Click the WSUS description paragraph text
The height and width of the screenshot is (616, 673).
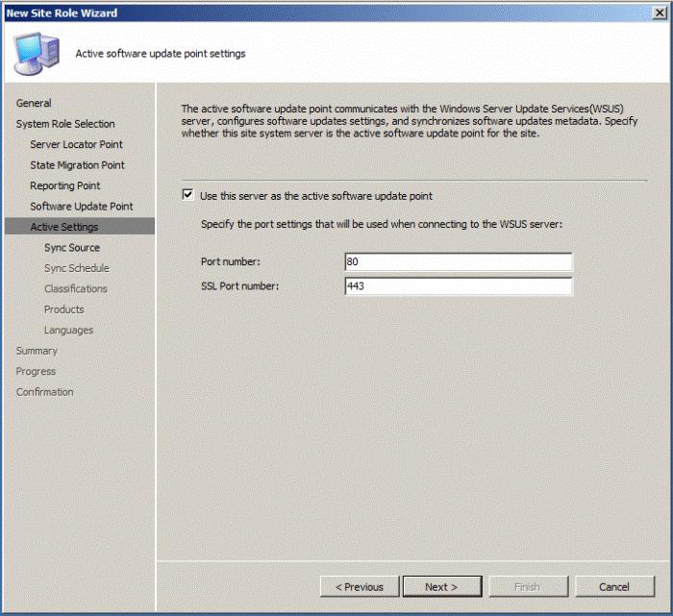pyautogui.click(x=410, y=121)
